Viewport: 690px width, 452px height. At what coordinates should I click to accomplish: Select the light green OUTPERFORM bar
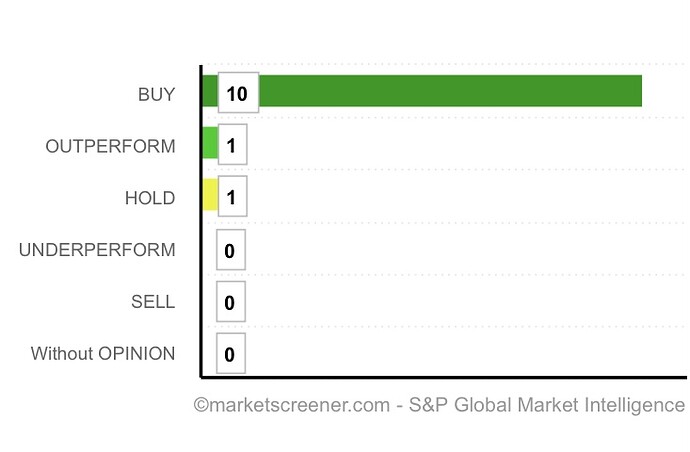(210, 143)
